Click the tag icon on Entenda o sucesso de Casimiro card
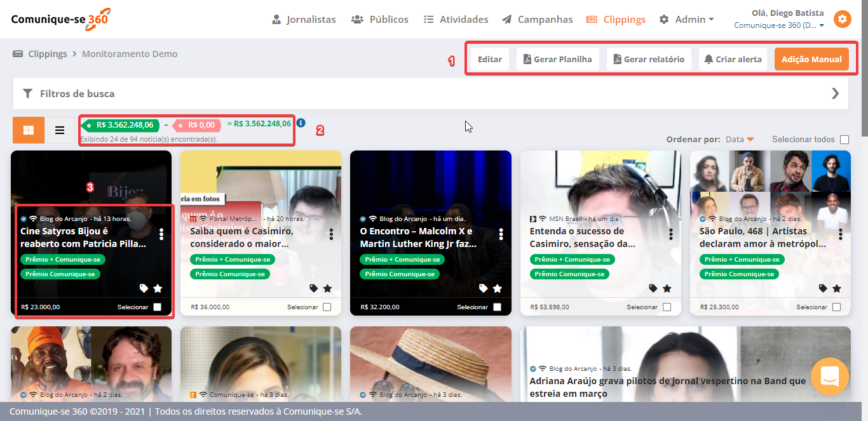 coord(653,288)
